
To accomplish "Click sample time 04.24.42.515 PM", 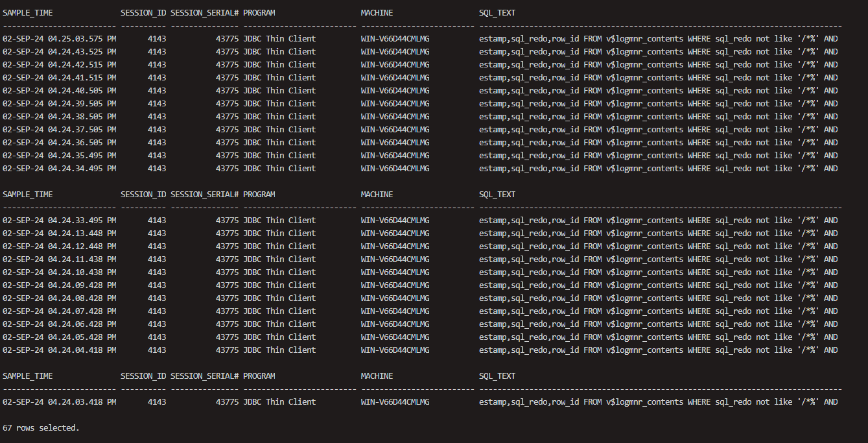I will tap(82, 65).
